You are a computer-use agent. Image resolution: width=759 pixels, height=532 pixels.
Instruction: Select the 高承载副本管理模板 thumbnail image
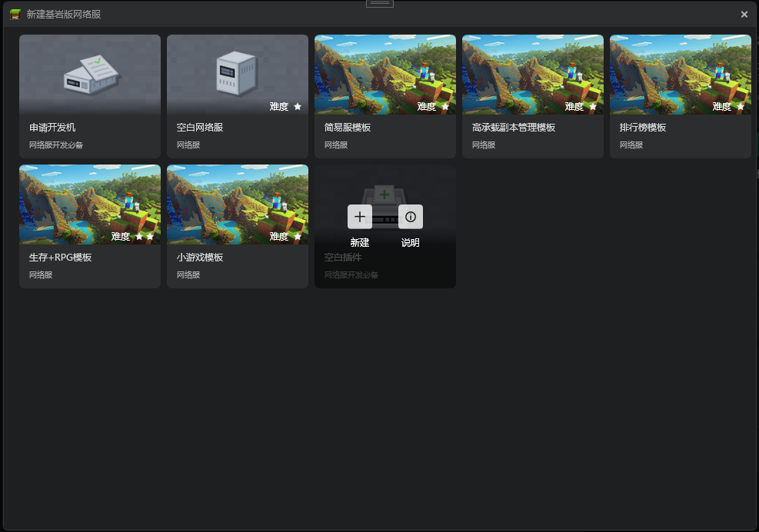pyautogui.click(x=533, y=75)
